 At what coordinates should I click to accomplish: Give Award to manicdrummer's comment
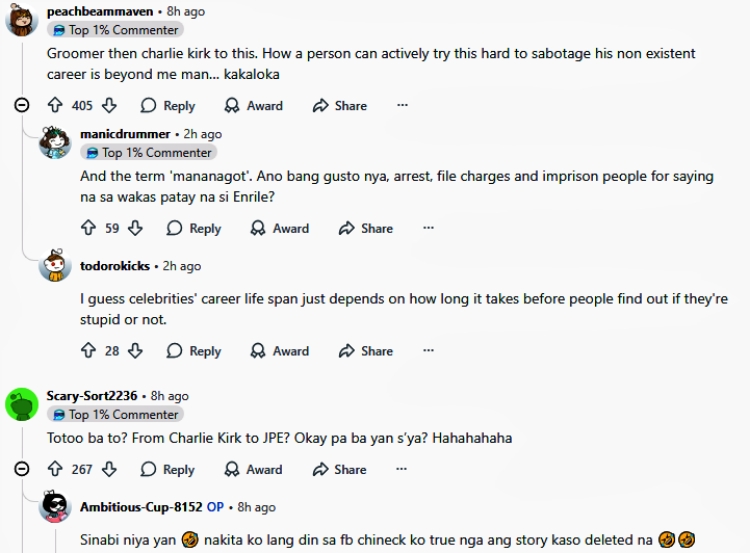coord(280,228)
